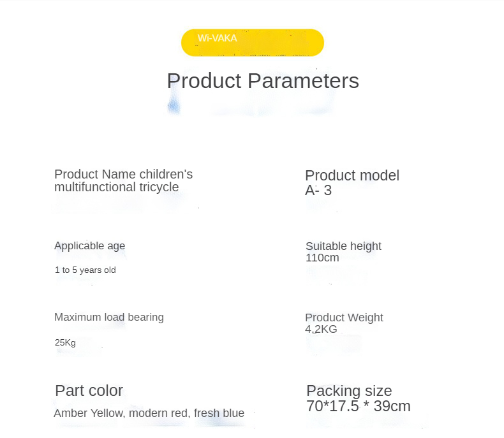
Task: Click the Maximum load bearing label
Action: point(109,317)
